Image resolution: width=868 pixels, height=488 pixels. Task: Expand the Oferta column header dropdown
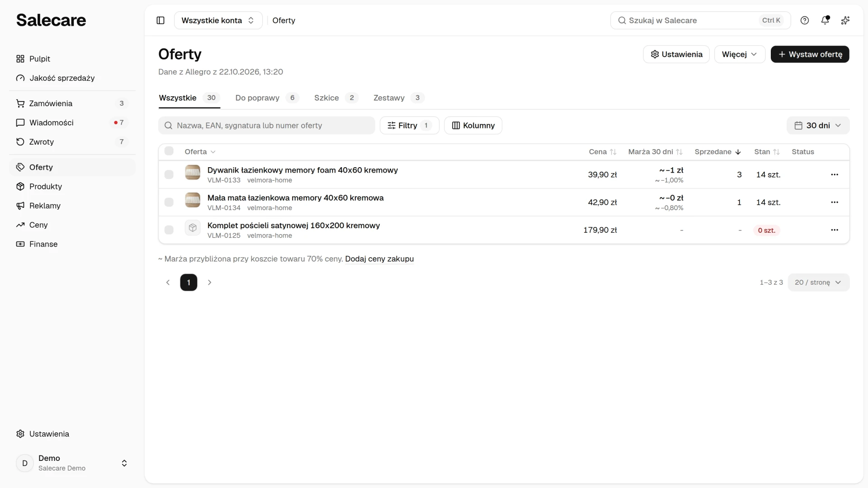[200, 152]
